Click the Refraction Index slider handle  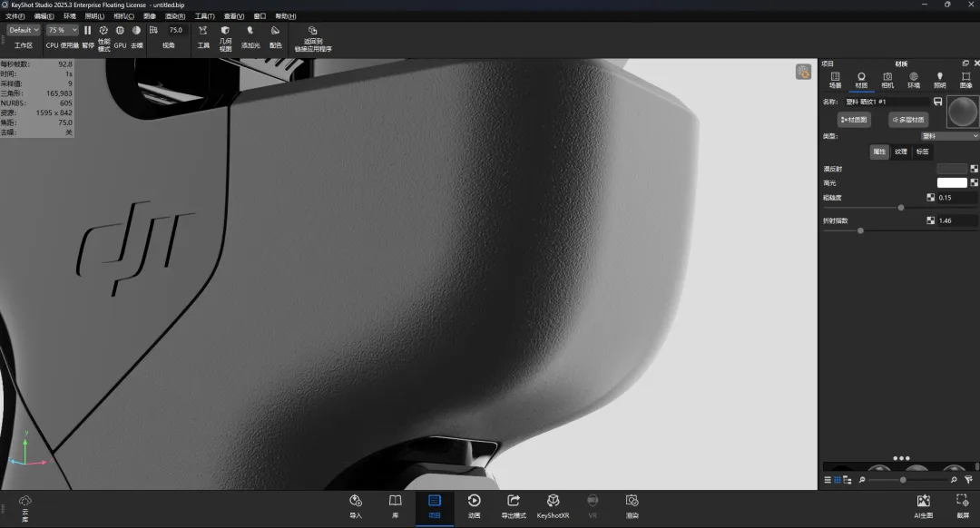pos(860,230)
